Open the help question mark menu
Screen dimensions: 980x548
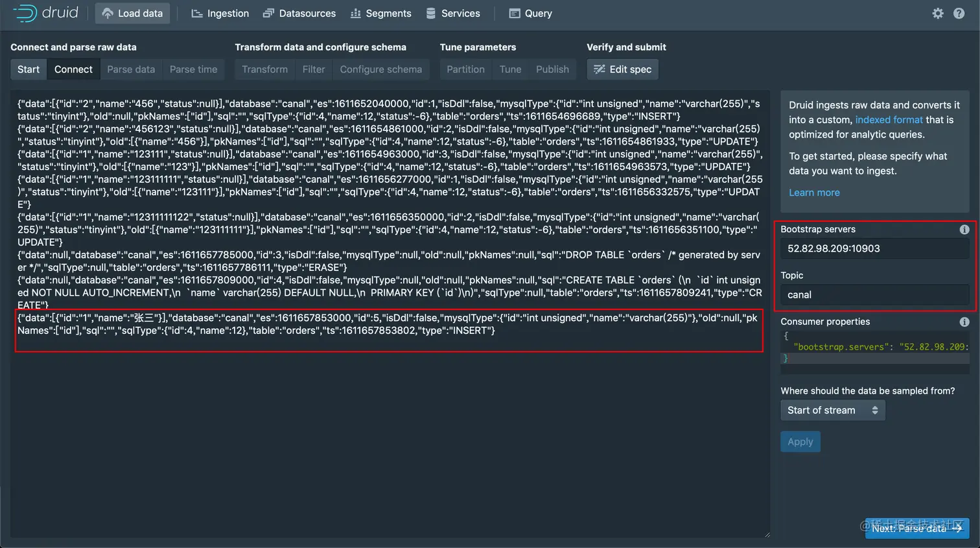pos(959,13)
